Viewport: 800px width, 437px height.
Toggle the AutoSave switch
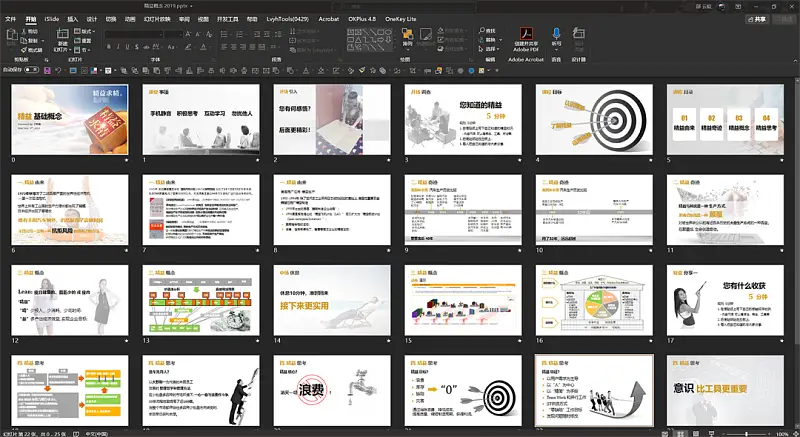point(32,70)
